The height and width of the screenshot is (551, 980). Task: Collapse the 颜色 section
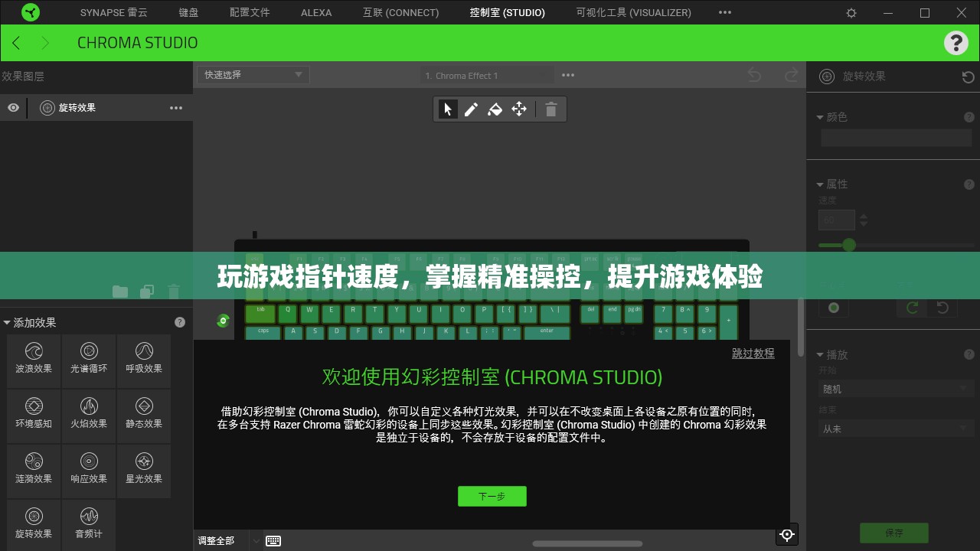pos(820,117)
